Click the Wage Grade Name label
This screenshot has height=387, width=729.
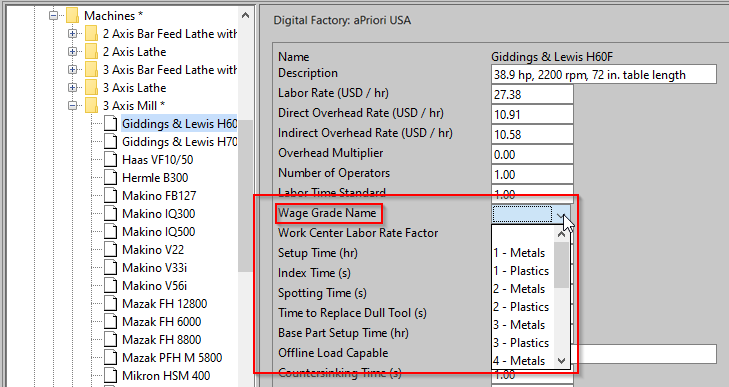(327, 213)
